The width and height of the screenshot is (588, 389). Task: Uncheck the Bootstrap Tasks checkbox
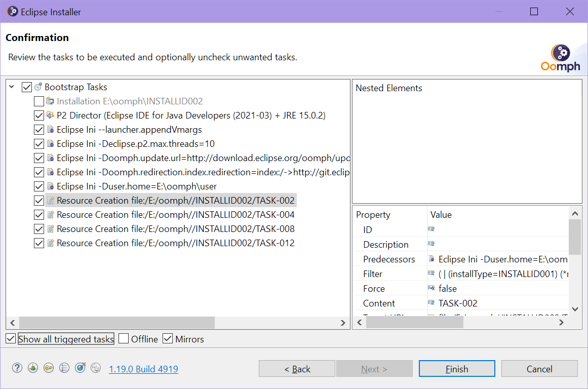27,87
